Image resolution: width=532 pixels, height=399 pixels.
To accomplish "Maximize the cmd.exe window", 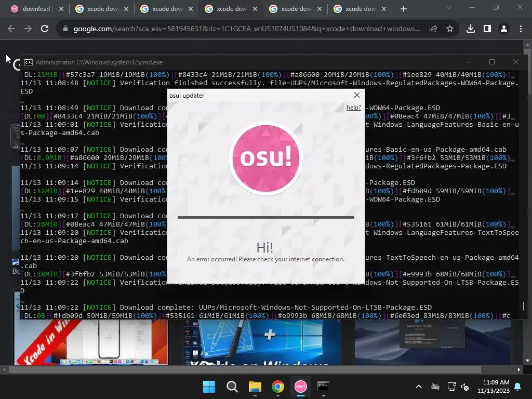I will point(492,62).
